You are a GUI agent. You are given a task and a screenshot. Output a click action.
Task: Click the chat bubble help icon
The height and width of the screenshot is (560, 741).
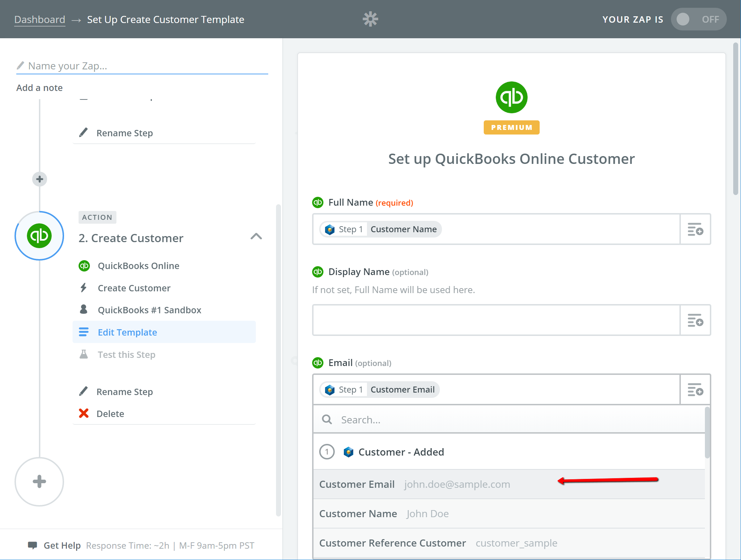(x=33, y=545)
